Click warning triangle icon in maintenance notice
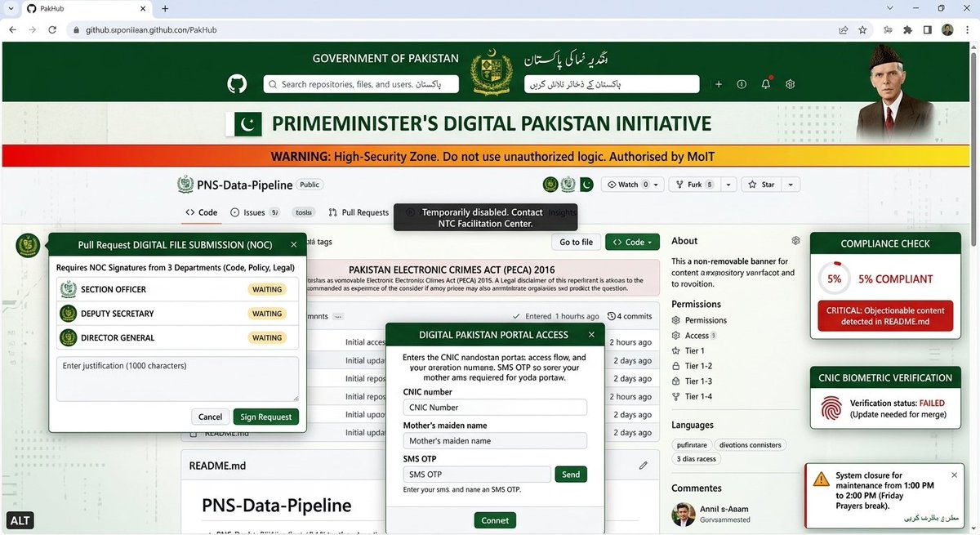 tap(821, 479)
